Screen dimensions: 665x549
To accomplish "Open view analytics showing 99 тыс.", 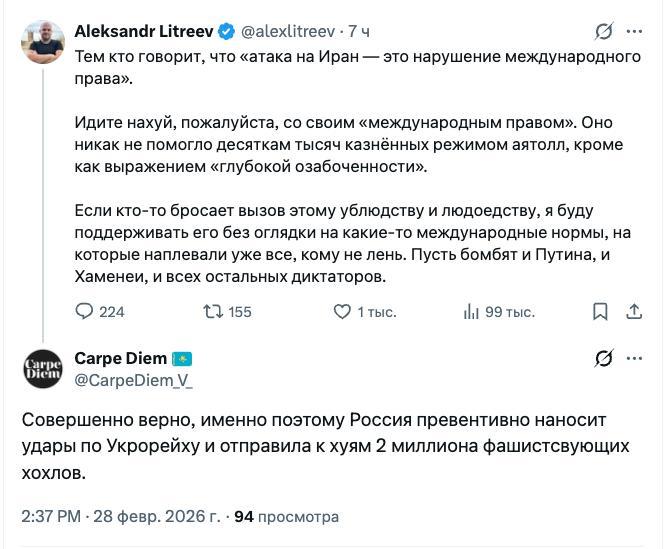I will click(471, 312).
